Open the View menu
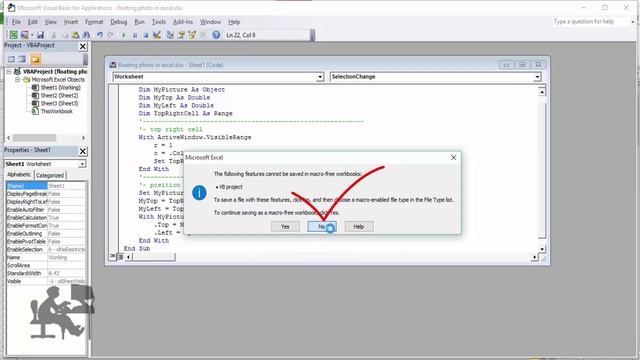 click(x=51, y=22)
